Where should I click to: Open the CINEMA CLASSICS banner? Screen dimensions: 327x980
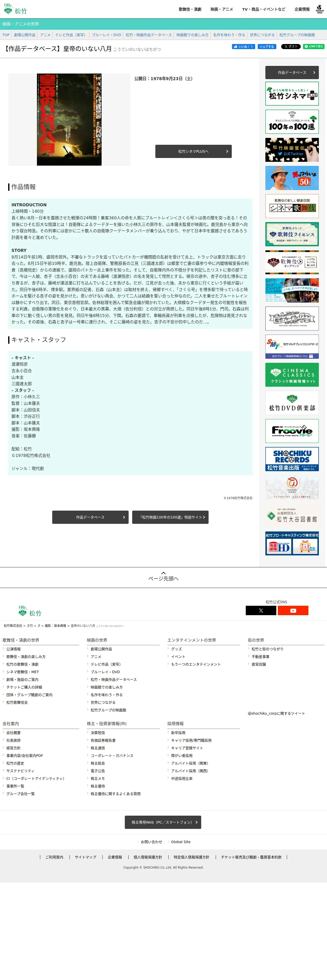[292, 375]
